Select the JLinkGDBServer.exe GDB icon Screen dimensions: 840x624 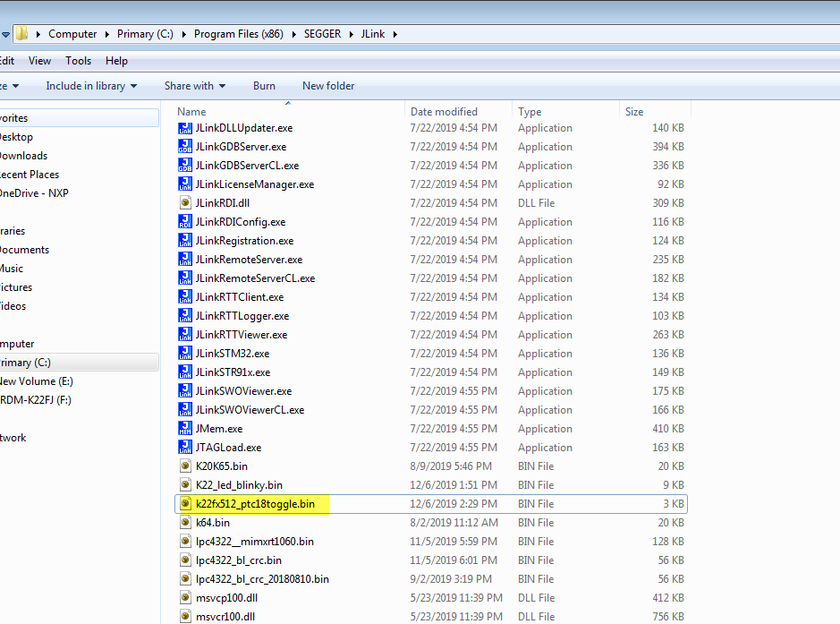click(185, 147)
